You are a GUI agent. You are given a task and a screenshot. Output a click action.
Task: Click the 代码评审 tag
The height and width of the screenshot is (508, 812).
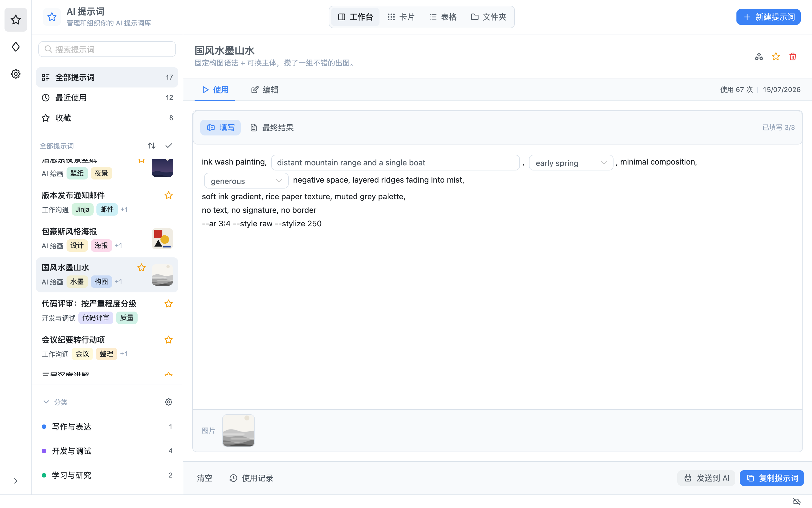pyautogui.click(x=96, y=318)
